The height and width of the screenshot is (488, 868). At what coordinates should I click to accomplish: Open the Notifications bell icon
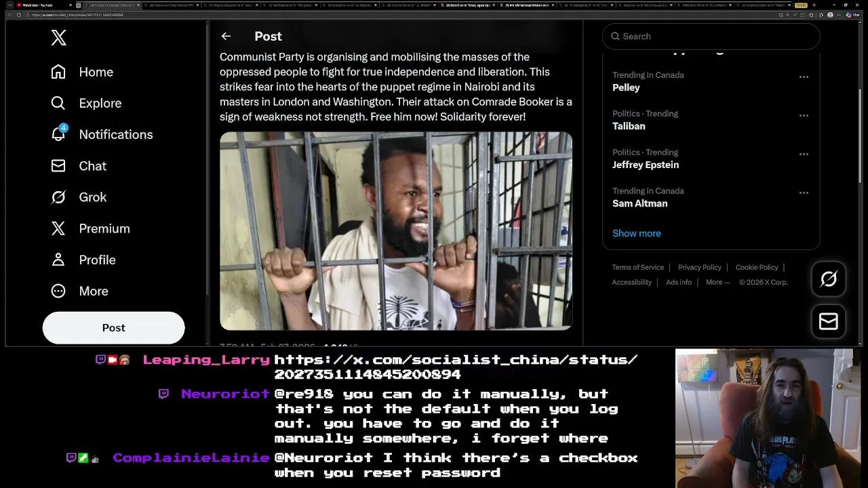59,133
